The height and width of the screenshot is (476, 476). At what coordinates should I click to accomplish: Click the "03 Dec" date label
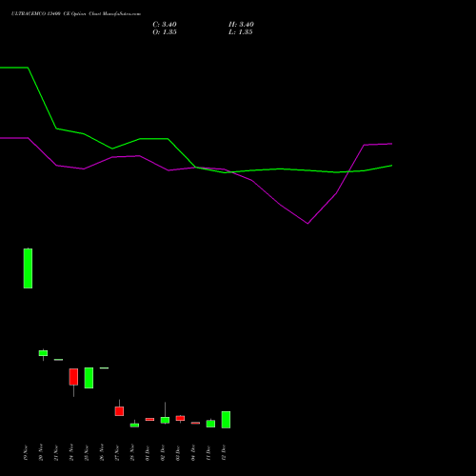tap(178, 452)
